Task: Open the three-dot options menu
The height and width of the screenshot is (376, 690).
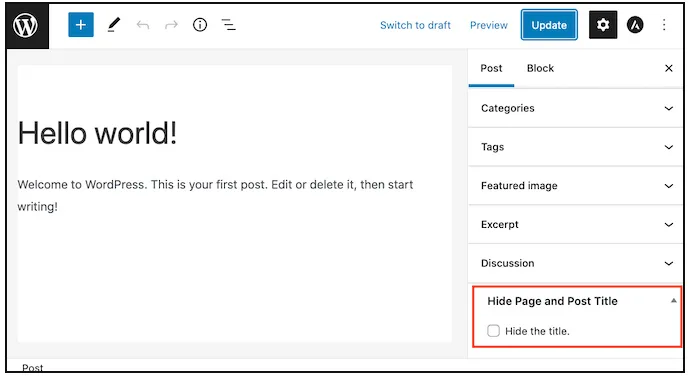Action: point(664,25)
